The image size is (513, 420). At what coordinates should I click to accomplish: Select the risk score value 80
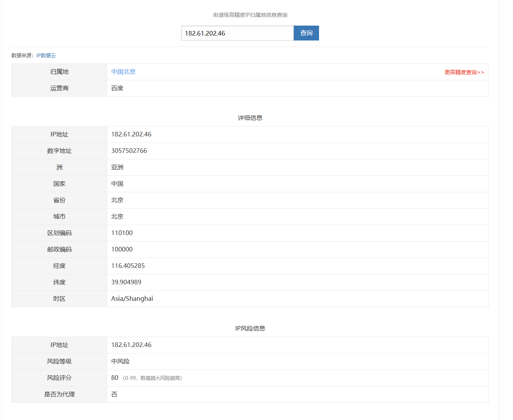(115, 378)
